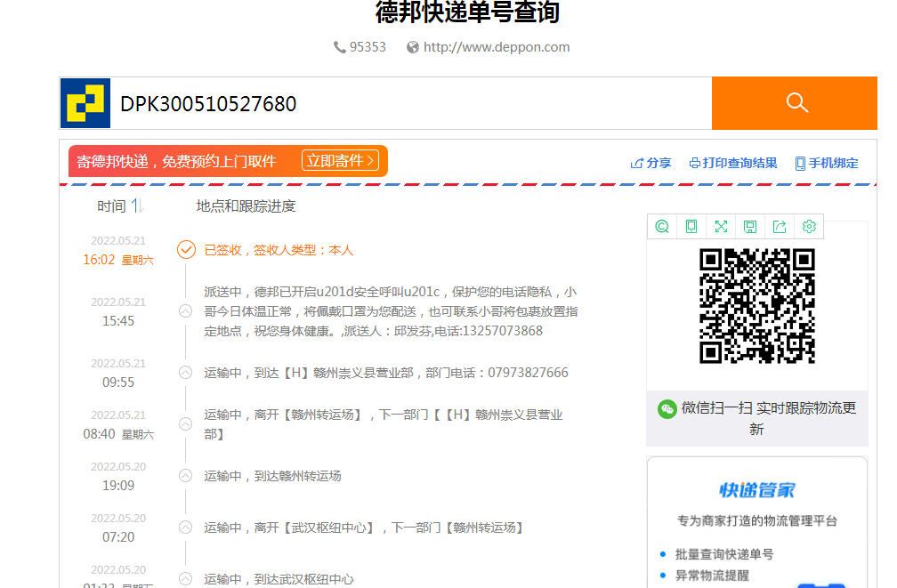Click the 寄德邦快递，免费预约上门取件 banner text

click(x=176, y=161)
